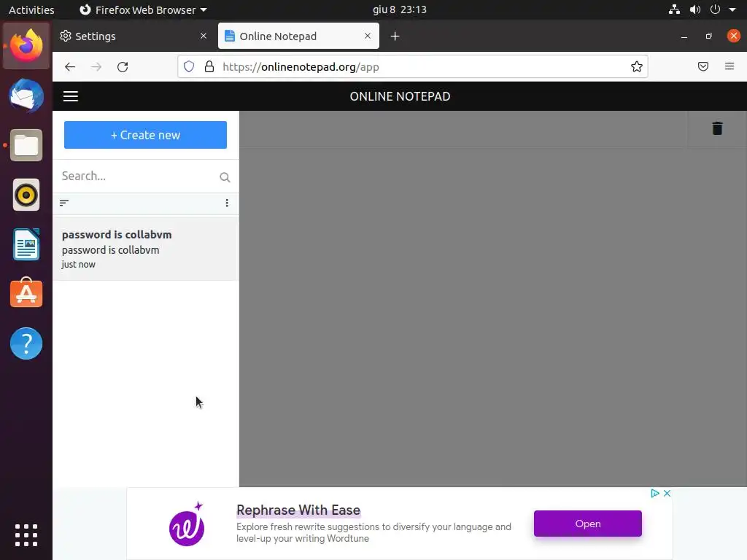The height and width of the screenshot is (560, 747).
Task: Click the Save to Pocket icon
Action: click(703, 66)
